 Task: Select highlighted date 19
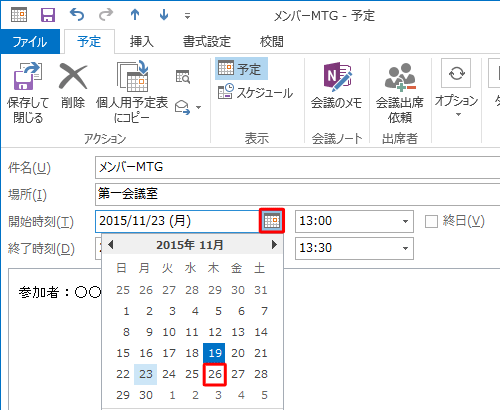(215, 353)
